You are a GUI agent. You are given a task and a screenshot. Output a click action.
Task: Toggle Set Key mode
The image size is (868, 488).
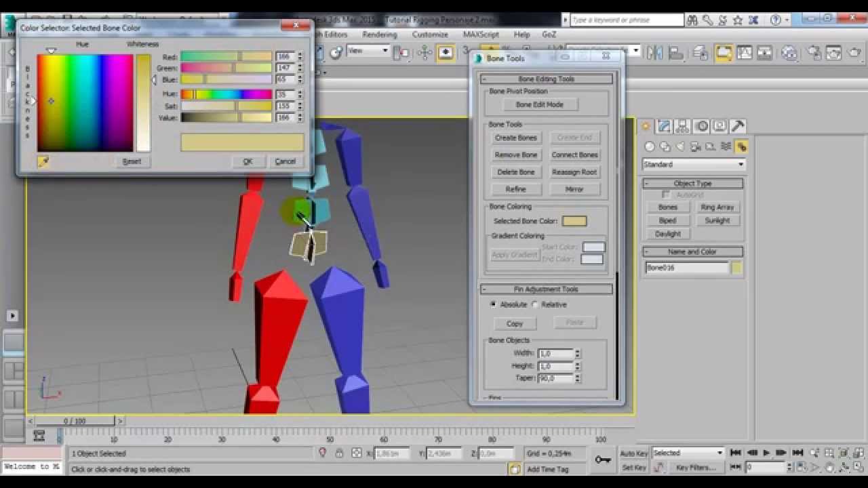(634, 468)
